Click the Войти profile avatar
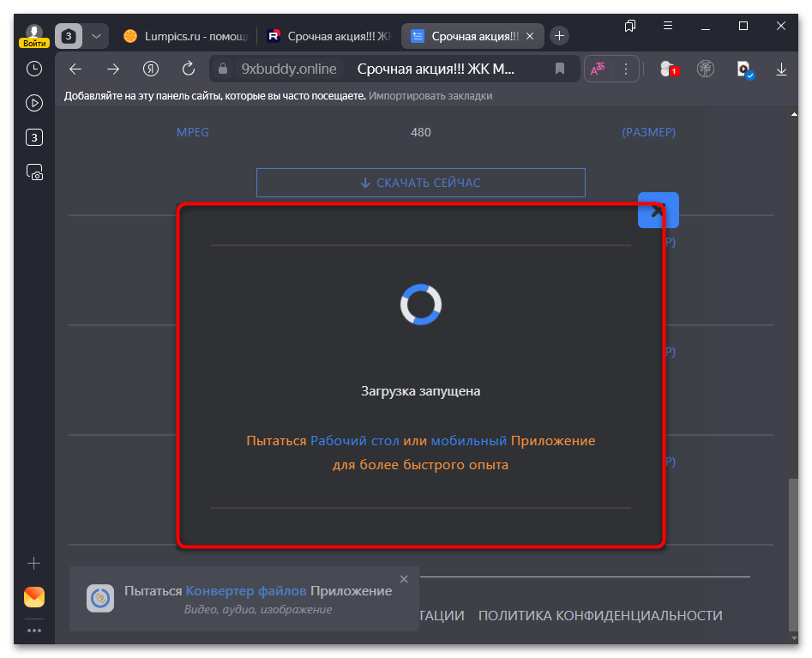Viewport: 812px width, 658px height. [x=34, y=36]
